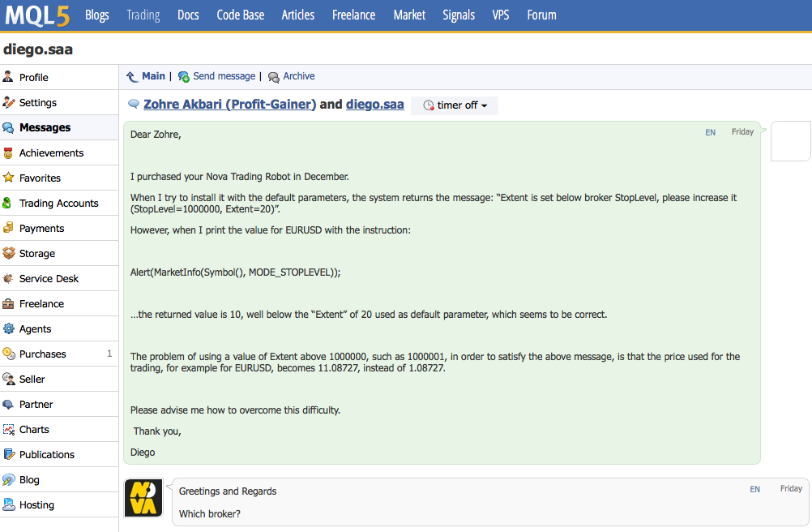The image size is (812, 532).
Task: Click the chat bubble icon before Zohre Akbari
Action: click(134, 104)
